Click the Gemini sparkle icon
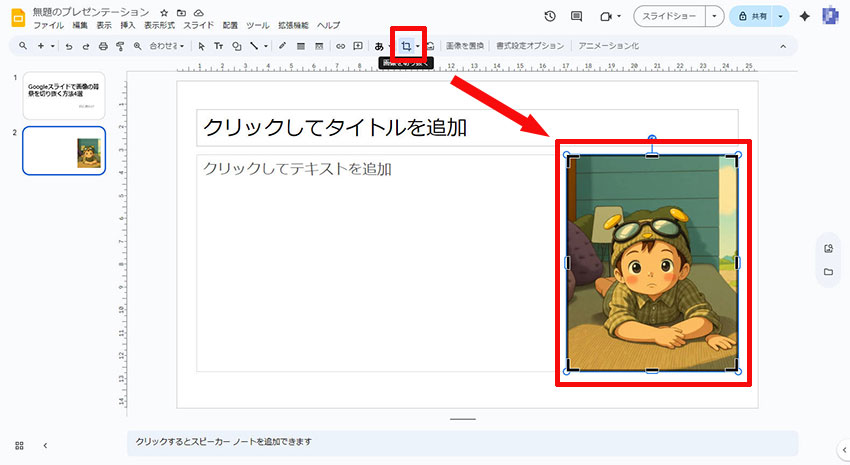Viewport: 850px width, 465px height. (x=804, y=16)
